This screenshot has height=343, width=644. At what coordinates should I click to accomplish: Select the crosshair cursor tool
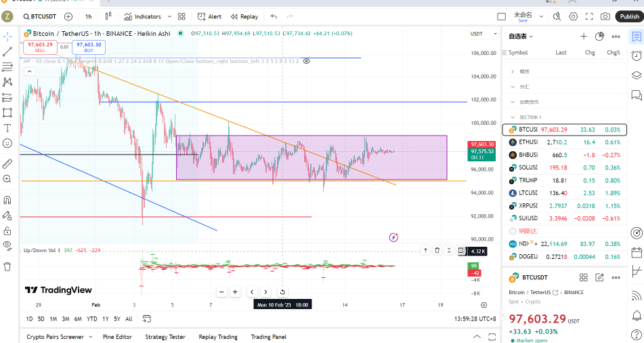[x=7, y=37]
